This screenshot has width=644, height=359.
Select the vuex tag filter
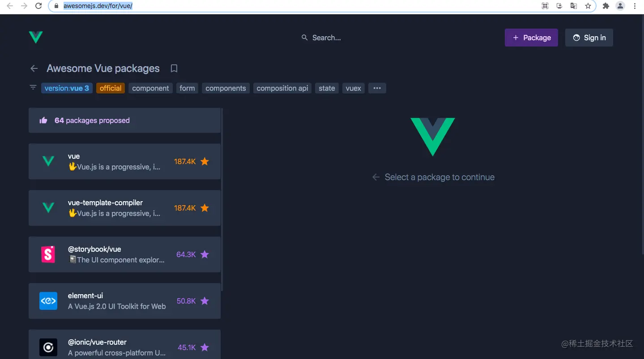pyautogui.click(x=354, y=88)
